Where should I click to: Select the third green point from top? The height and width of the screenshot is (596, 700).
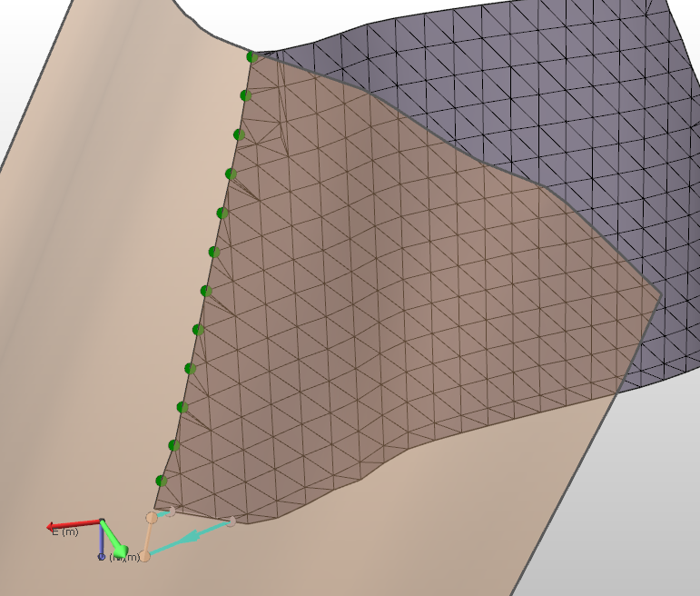[239, 134]
